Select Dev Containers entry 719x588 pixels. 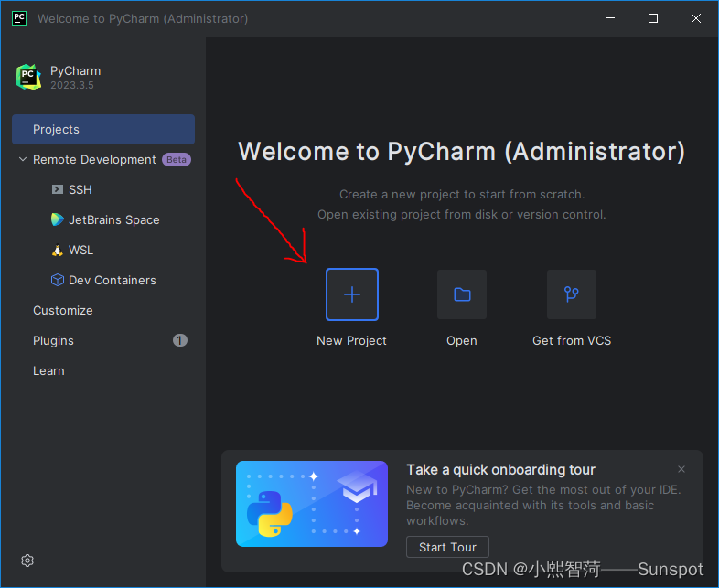coord(113,280)
